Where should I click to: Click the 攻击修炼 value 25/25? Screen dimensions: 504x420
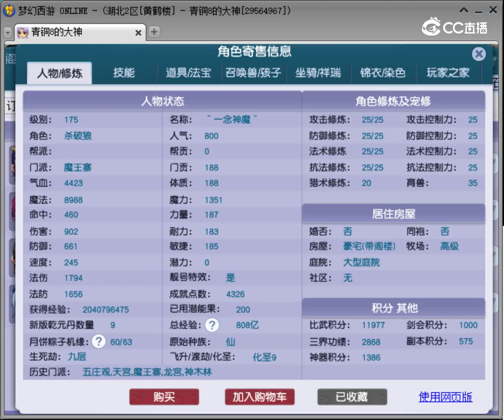coord(372,120)
